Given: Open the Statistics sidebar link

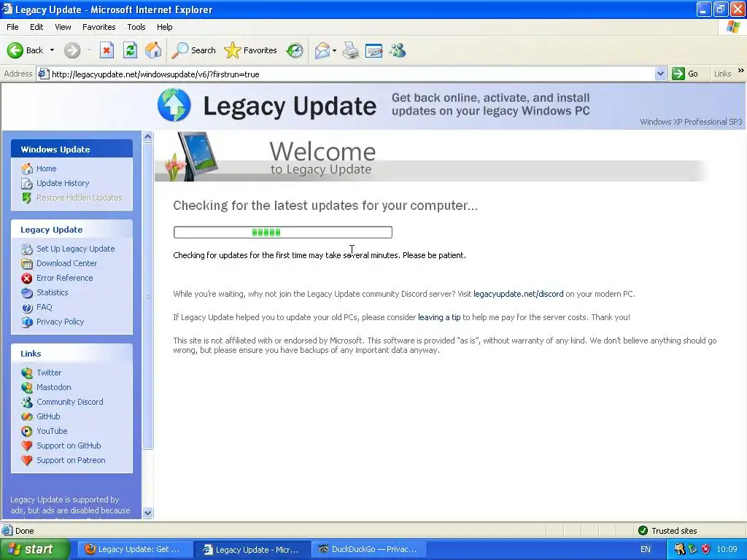Looking at the screenshot, I should click(x=52, y=292).
